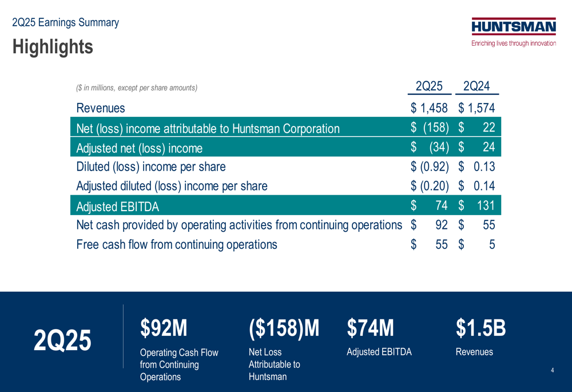Screen dimensions: 572x392
Task: Click the Revenues caption under $1.5B
Action: tap(474, 352)
